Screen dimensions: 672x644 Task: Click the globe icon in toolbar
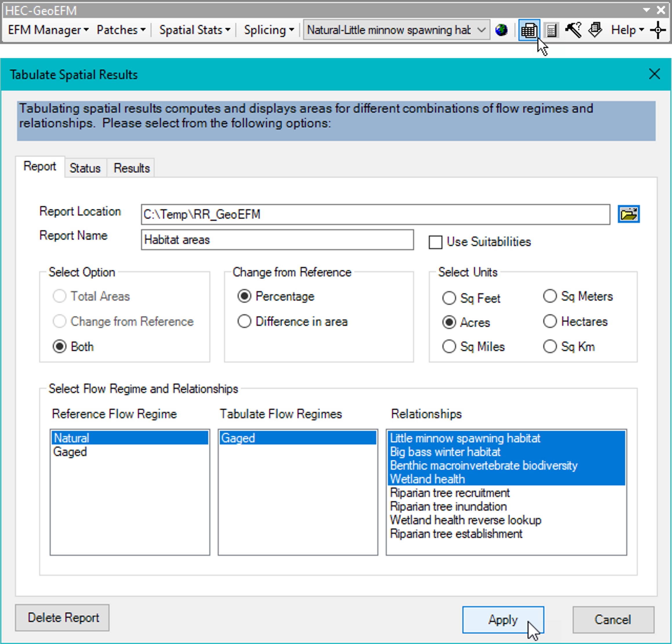click(x=501, y=30)
